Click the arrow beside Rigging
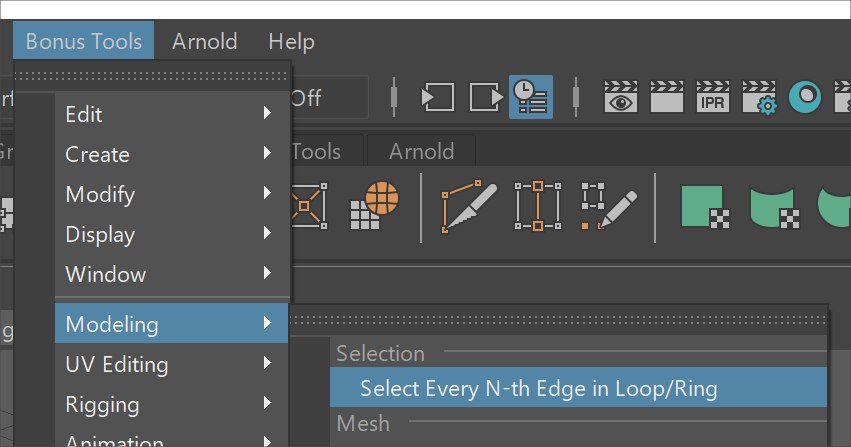The height and width of the screenshot is (447, 851). coord(267,403)
